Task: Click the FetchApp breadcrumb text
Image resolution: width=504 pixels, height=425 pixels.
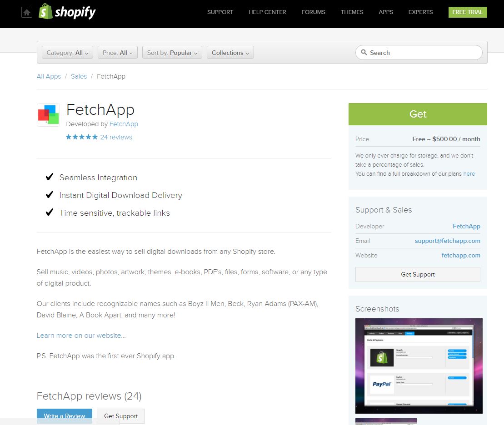Action: (111, 76)
